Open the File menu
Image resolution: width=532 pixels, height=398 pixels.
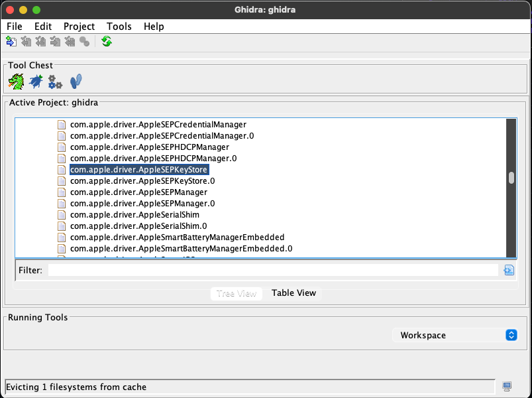[15, 27]
